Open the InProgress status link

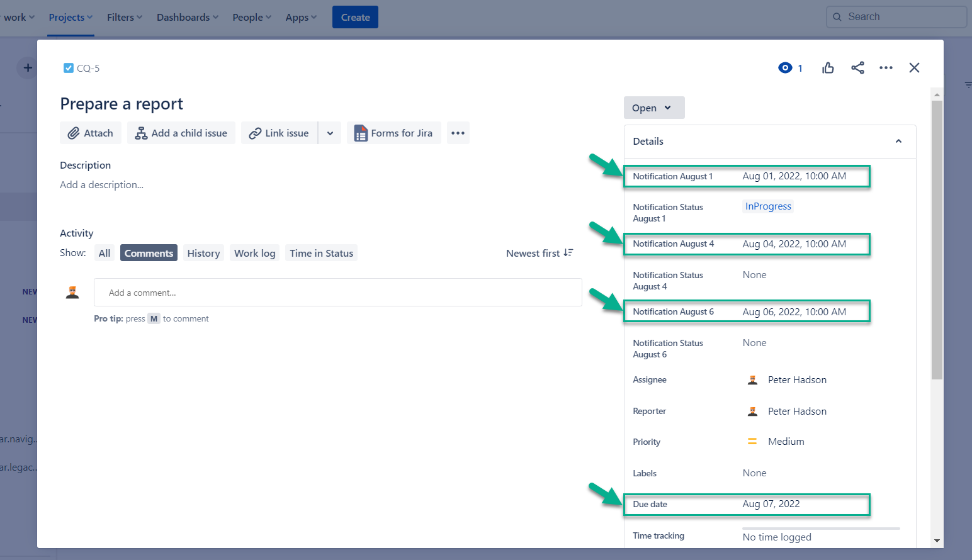[x=767, y=206]
